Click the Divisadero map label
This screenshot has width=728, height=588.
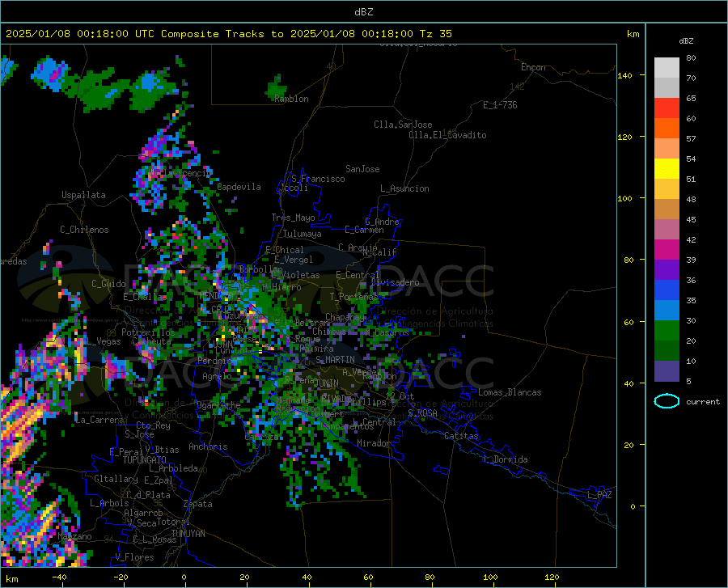click(395, 282)
